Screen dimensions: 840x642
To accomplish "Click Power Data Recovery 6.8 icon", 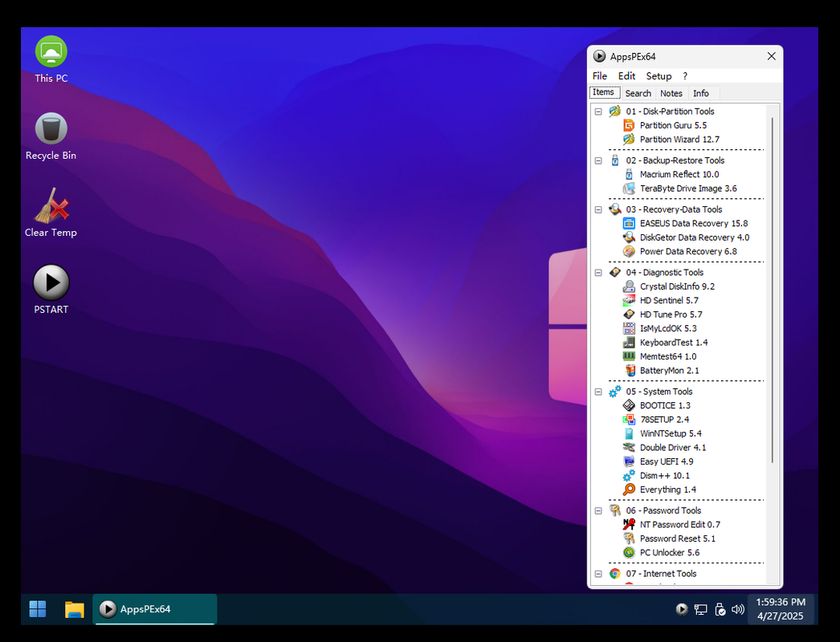I will [629, 251].
